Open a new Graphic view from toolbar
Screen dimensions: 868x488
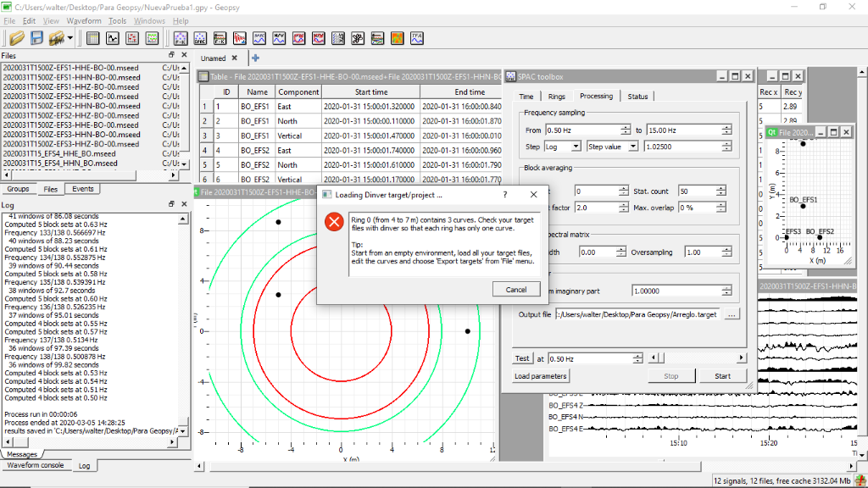point(112,38)
